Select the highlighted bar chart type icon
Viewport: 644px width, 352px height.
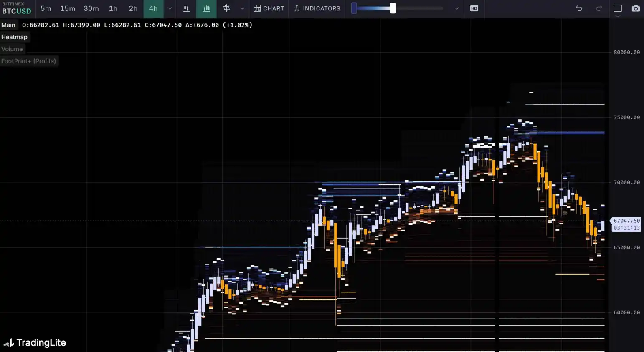click(206, 8)
